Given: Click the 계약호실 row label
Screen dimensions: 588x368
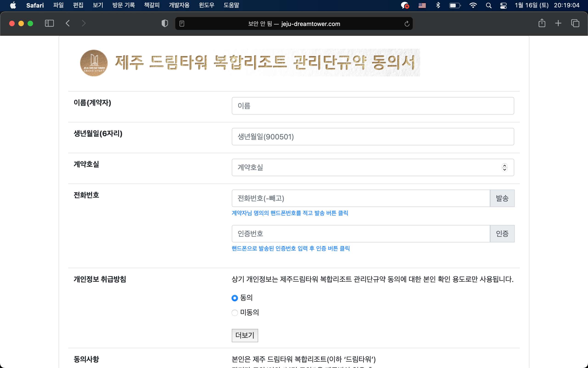Looking at the screenshot, I should [x=86, y=164].
